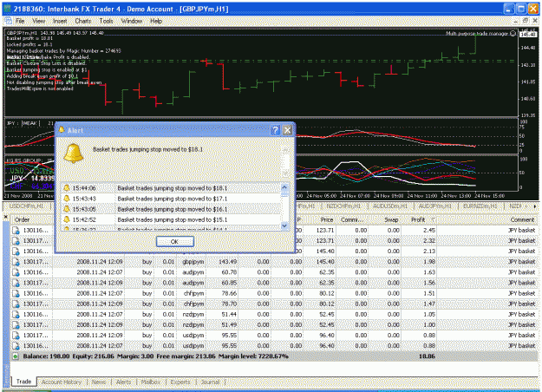This screenshot has width=542, height=392.
Task: Click the bell icon of the 15:42:52 alert
Action: [67, 219]
